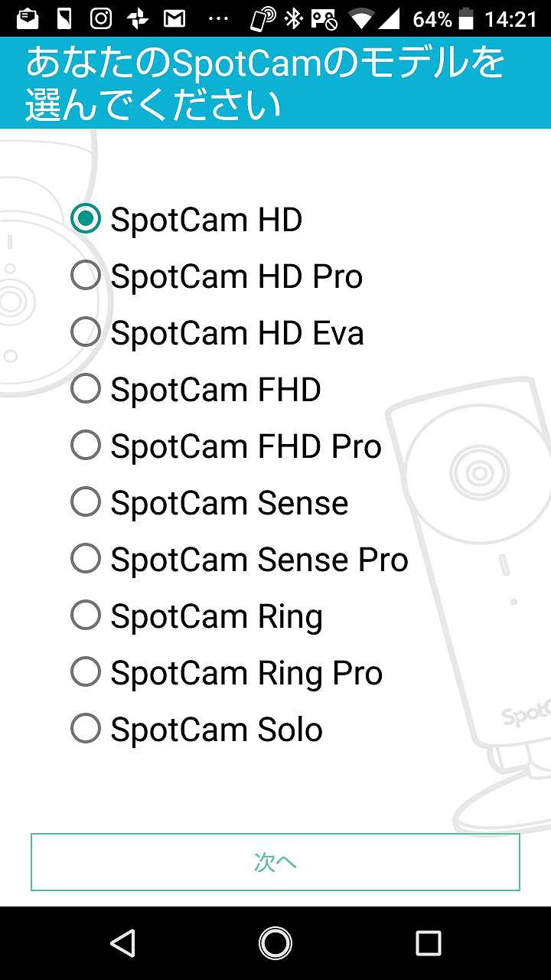This screenshot has width=551, height=980.
Task: Select SpotCam Sense Pro option
Action: point(86,559)
